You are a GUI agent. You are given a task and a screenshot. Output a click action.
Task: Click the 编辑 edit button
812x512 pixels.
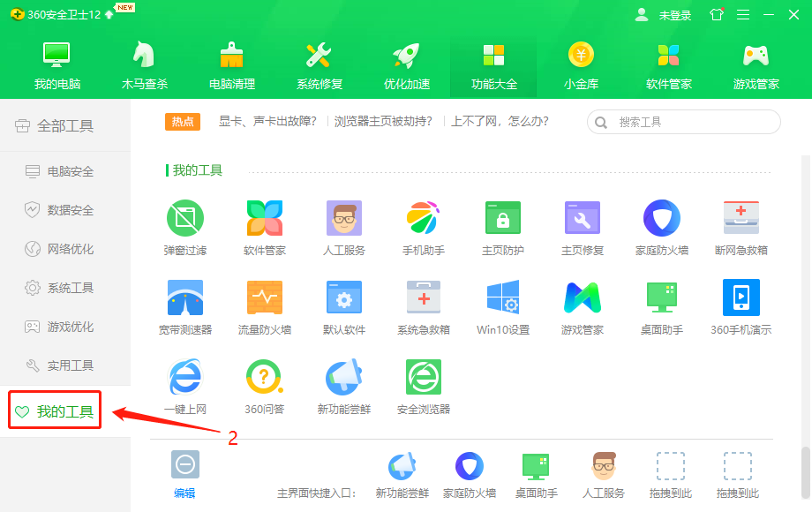tap(184, 474)
